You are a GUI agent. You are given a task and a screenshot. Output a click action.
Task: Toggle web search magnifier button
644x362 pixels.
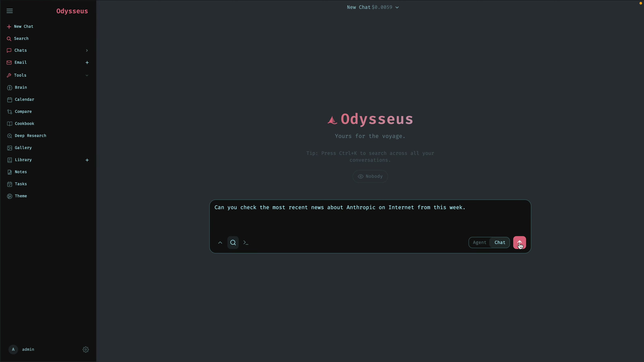[233, 243]
